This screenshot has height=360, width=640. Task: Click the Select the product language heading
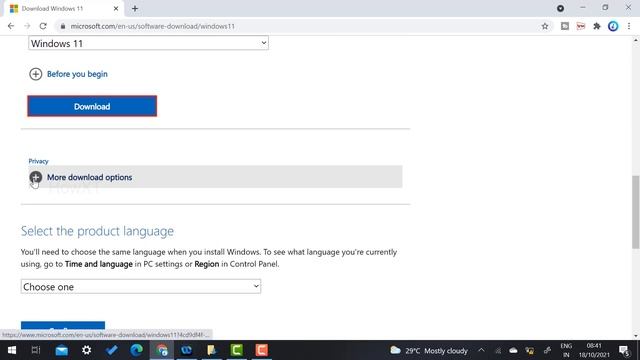[97, 231]
